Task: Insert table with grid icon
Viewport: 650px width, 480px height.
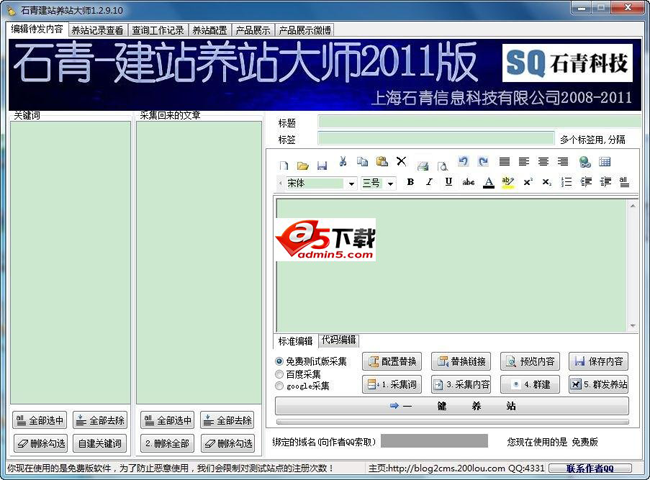Action: click(x=605, y=162)
